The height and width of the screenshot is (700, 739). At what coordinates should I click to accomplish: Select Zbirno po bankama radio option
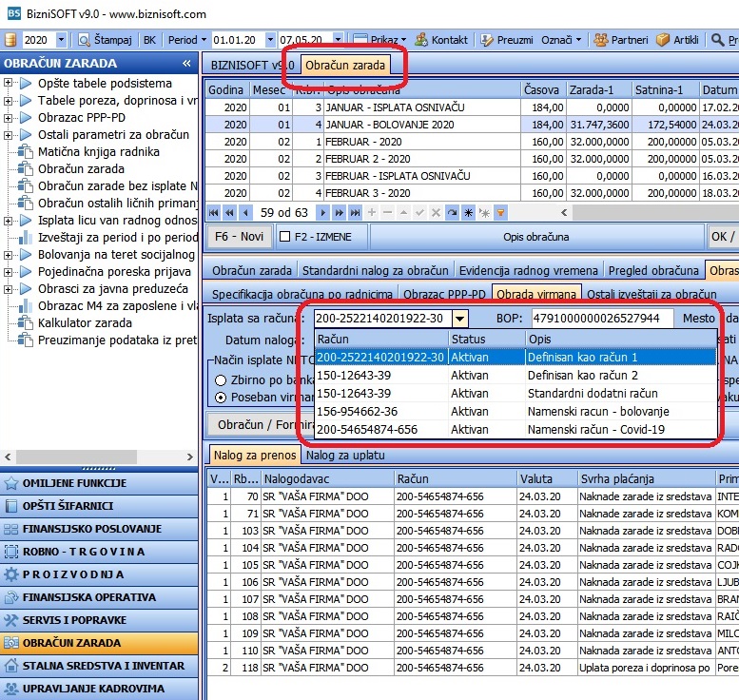[220, 380]
